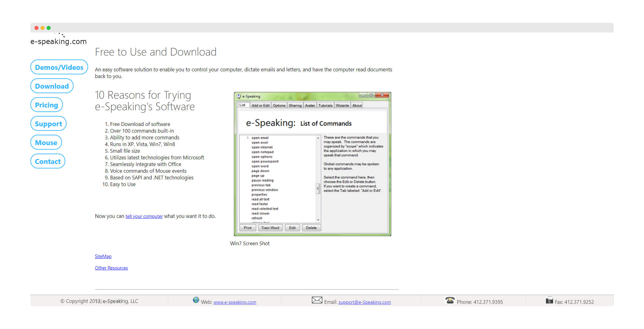Click the telephone icon beside Phone

pyautogui.click(x=450, y=300)
